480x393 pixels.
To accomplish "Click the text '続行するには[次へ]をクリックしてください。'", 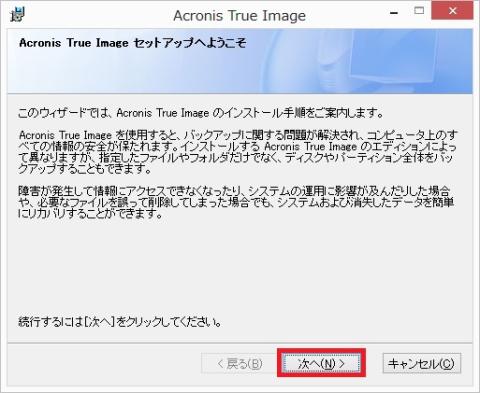I will click(x=119, y=322).
